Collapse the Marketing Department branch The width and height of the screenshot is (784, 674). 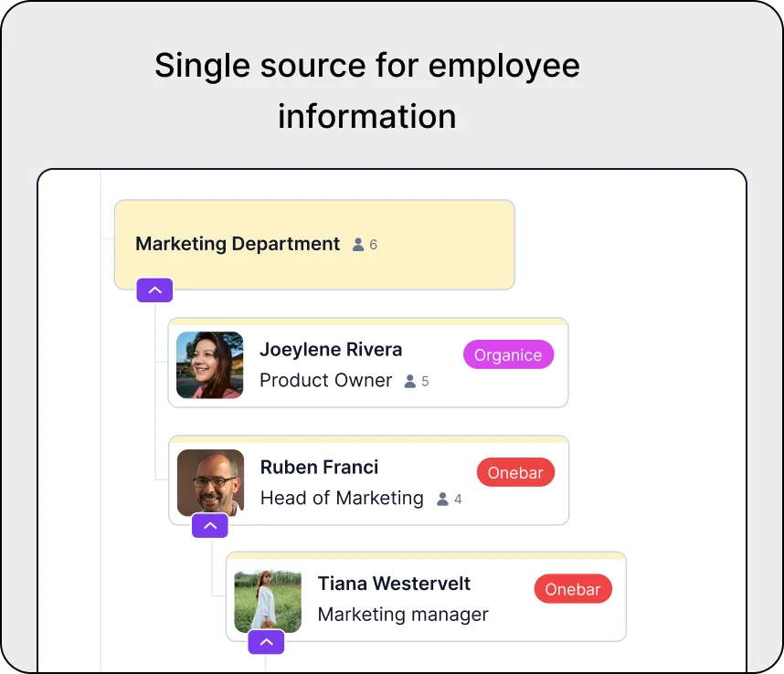154,290
